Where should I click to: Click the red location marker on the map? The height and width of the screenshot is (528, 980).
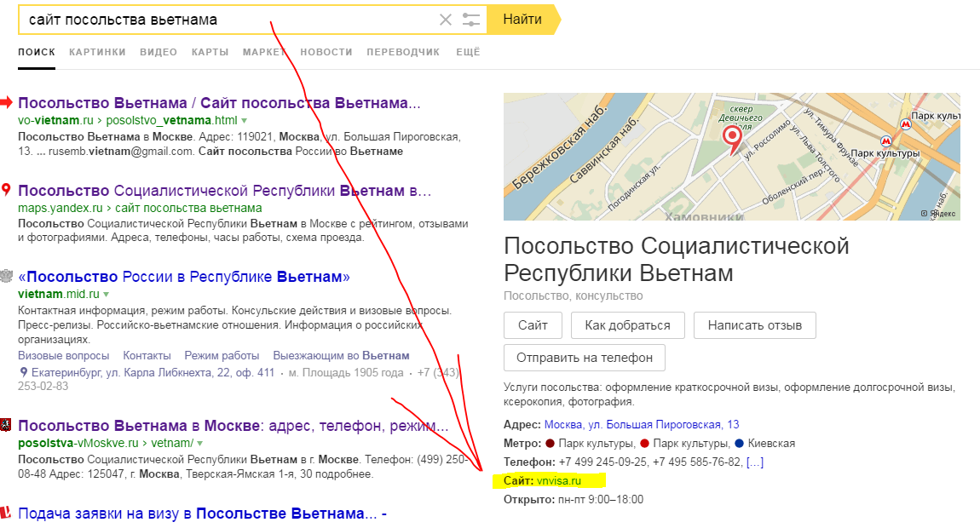[x=732, y=139]
